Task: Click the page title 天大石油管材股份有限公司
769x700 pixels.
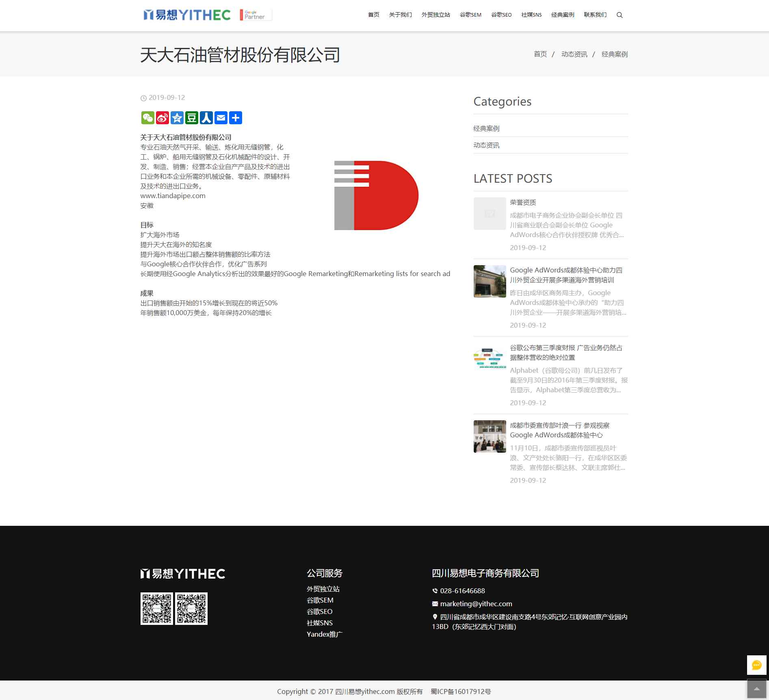Action: 240,55
